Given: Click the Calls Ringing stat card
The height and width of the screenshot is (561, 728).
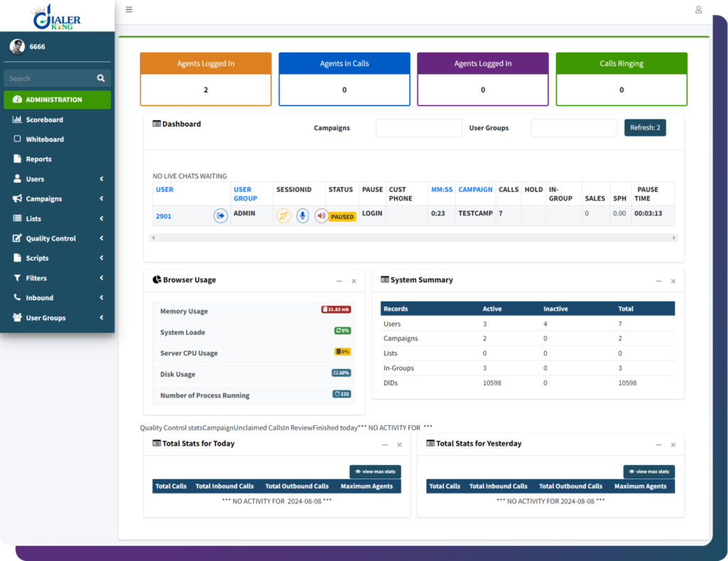Looking at the screenshot, I should (621, 79).
